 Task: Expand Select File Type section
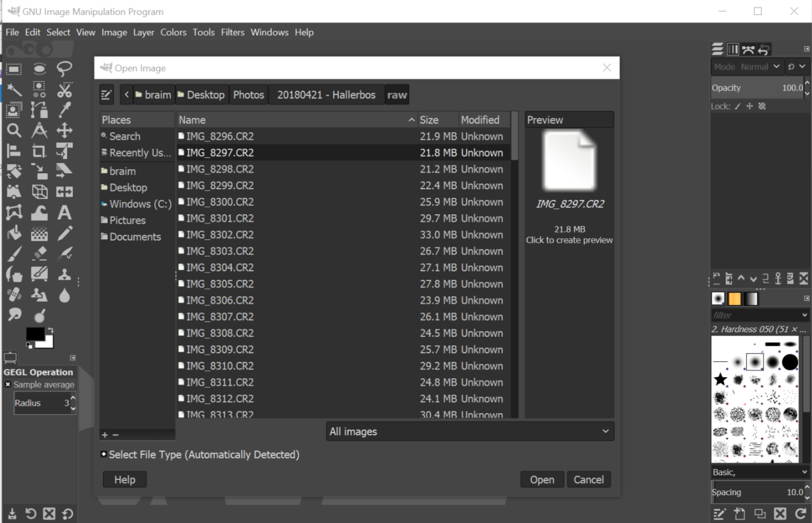pyautogui.click(x=103, y=454)
